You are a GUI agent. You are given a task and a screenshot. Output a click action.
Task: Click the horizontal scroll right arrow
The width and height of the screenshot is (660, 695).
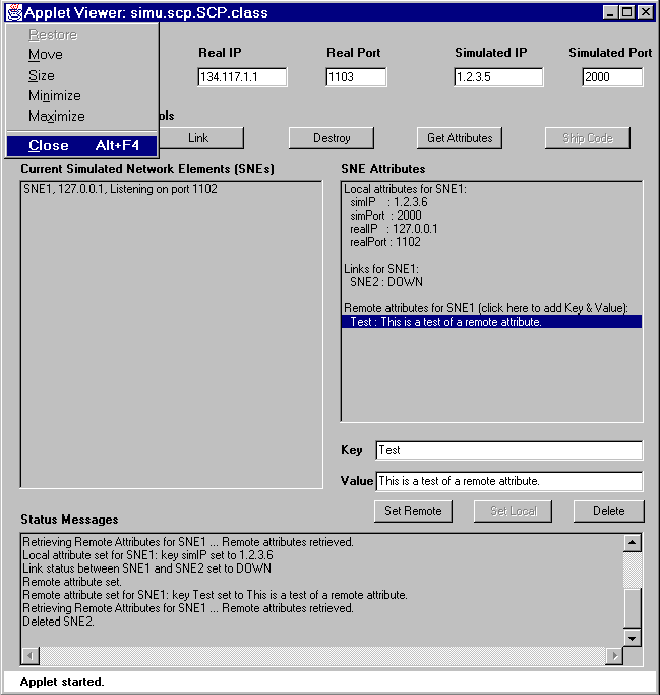point(614,656)
